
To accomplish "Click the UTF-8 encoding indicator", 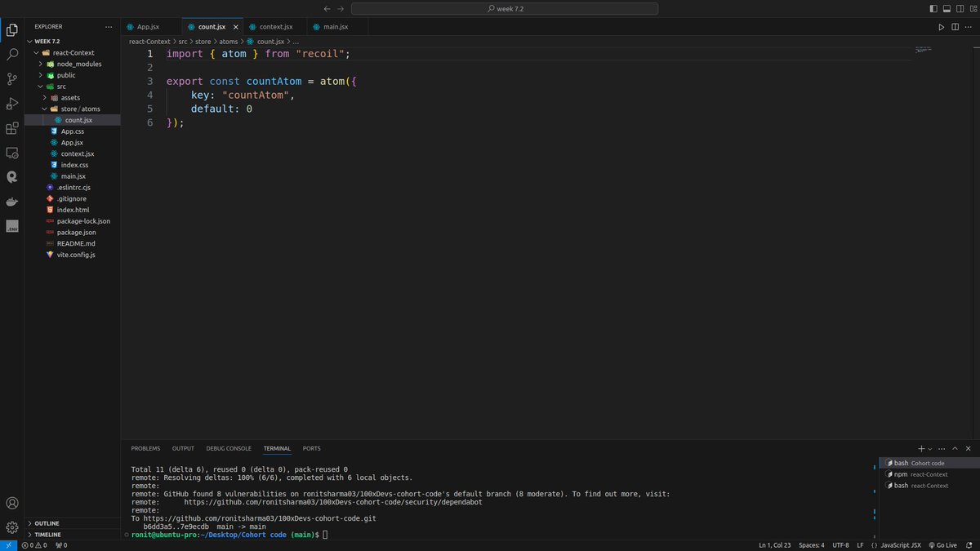I will click(x=841, y=545).
